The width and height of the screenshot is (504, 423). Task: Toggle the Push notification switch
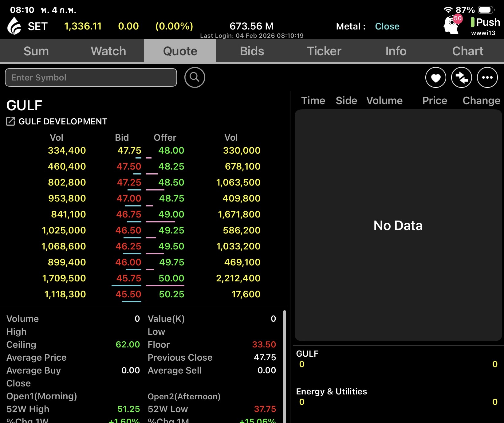[486, 22]
